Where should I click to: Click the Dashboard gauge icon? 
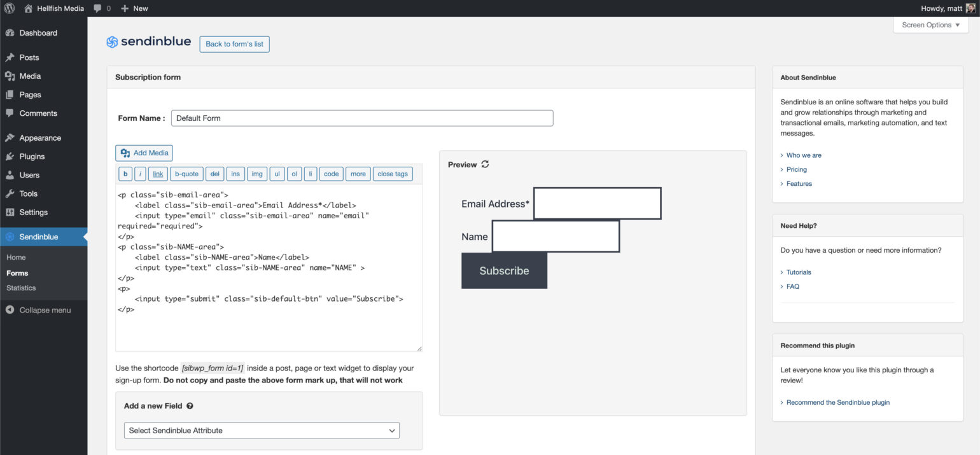[x=10, y=33]
